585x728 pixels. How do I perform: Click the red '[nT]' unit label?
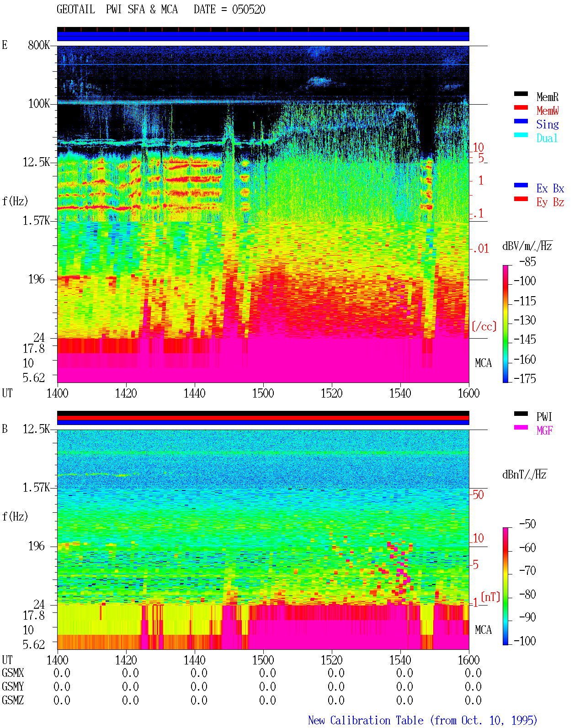pyautogui.click(x=490, y=597)
